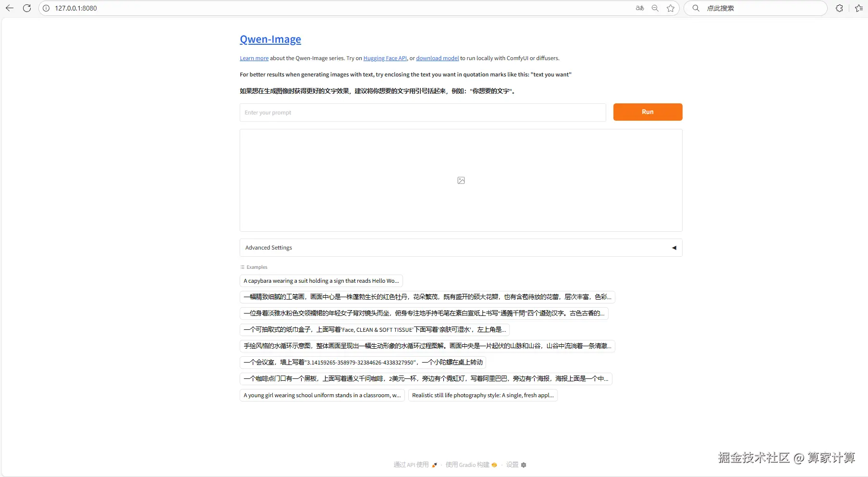868x477 pixels.
Task: Open the Hugging Face API link
Action: (384, 58)
